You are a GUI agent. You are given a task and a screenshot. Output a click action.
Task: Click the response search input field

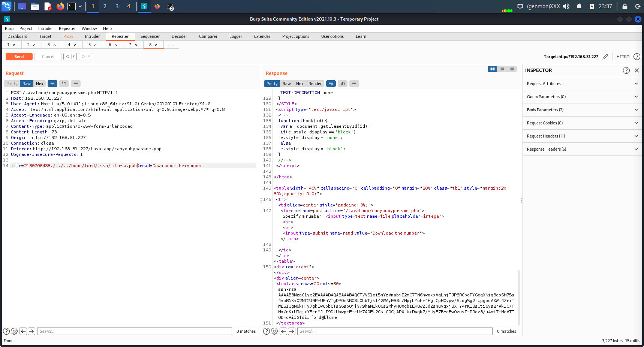[x=395, y=331]
